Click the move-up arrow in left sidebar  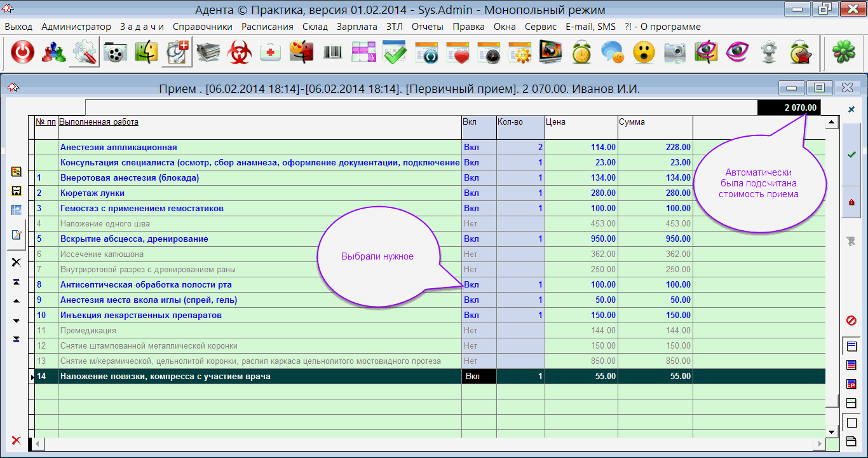click(17, 301)
